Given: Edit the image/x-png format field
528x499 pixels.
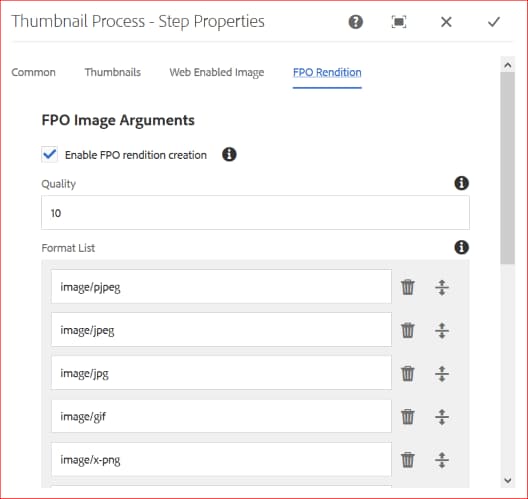Looking at the screenshot, I should click(x=221, y=459).
